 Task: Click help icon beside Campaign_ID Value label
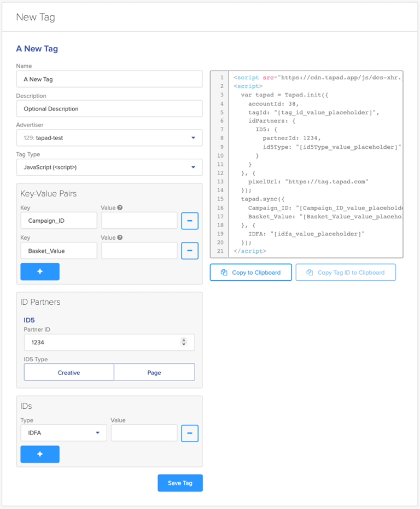tap(120, 208)
